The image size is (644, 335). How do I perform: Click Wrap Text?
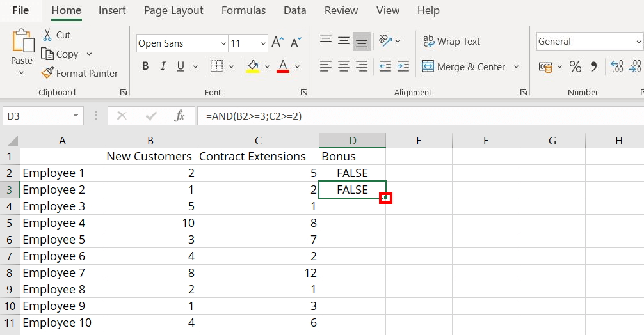[x=451, y=41]
